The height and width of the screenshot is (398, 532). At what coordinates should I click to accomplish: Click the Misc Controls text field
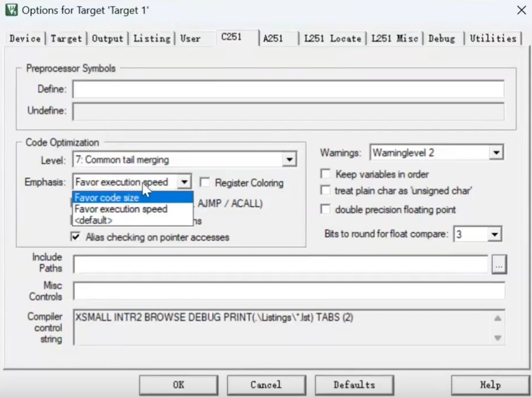tap(288, 291)
